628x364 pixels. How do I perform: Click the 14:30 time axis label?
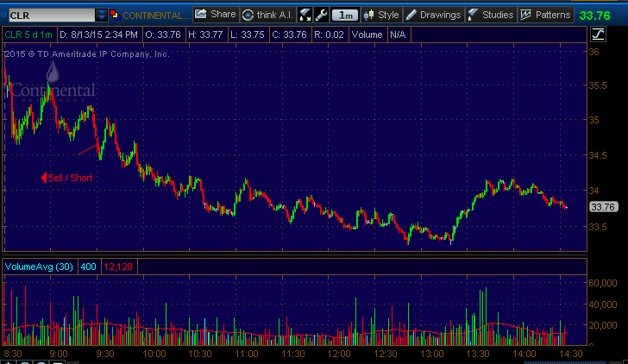(x=571, y=354)
